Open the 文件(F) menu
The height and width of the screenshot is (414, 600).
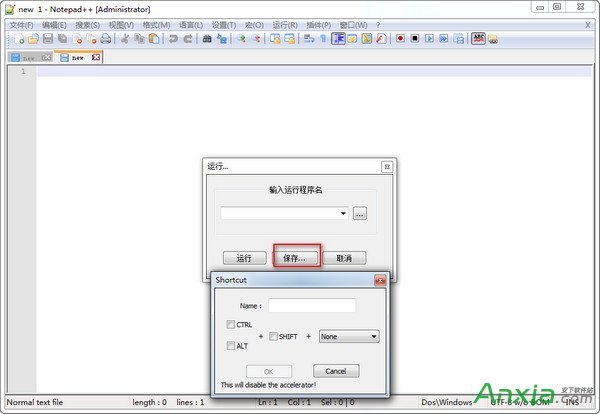[21, 25]
